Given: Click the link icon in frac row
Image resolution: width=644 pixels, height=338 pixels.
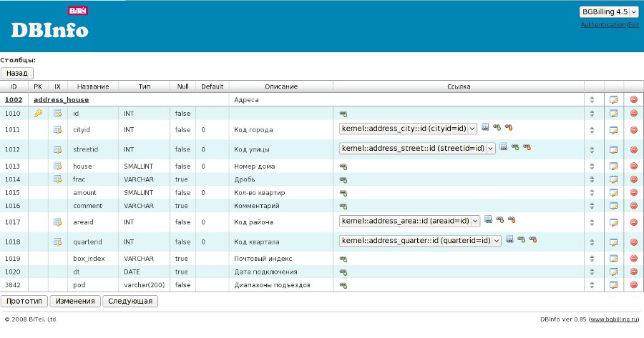Looking at the screenshot, I should [x=343, y=179].
